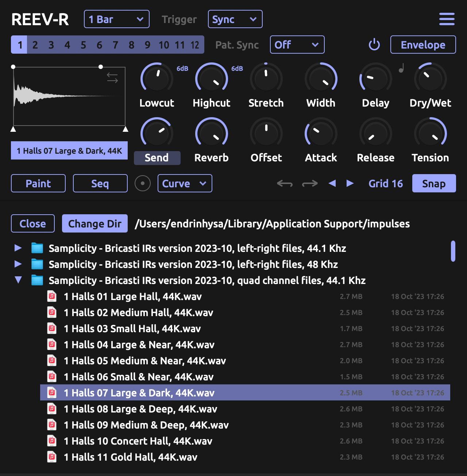Shift the pattern right with the triangle
This screenshot has width=467, height=476.
coord(350,183)
